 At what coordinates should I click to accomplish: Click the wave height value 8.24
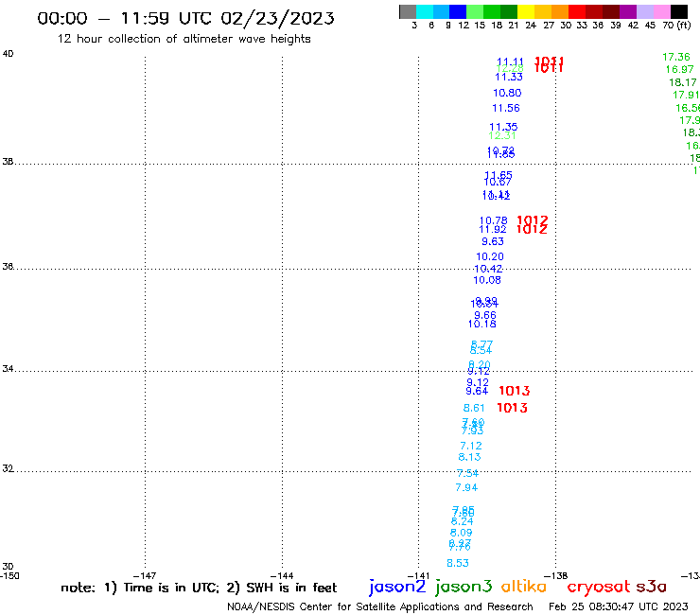[462, 521]
